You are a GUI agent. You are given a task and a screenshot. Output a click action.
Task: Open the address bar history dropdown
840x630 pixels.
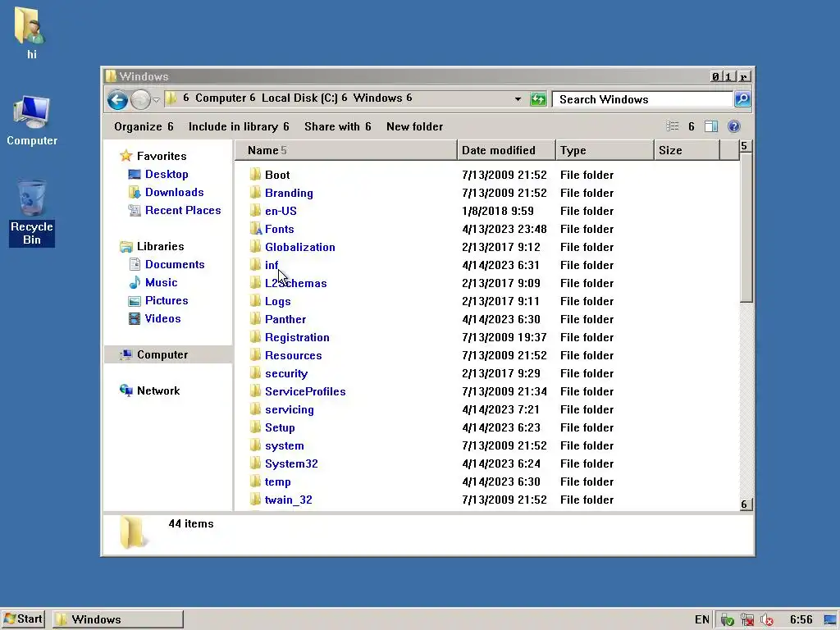pos(518,99)
